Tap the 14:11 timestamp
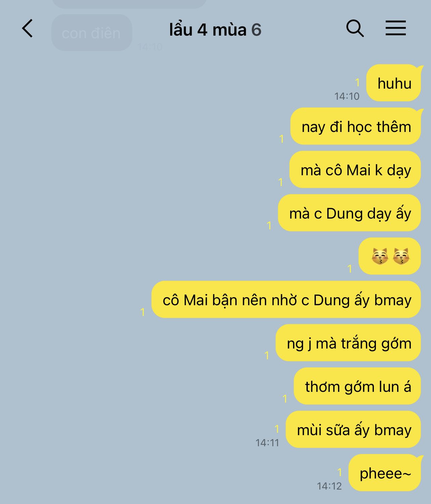Viewport: 431px width, 504px height. [267, 443]
